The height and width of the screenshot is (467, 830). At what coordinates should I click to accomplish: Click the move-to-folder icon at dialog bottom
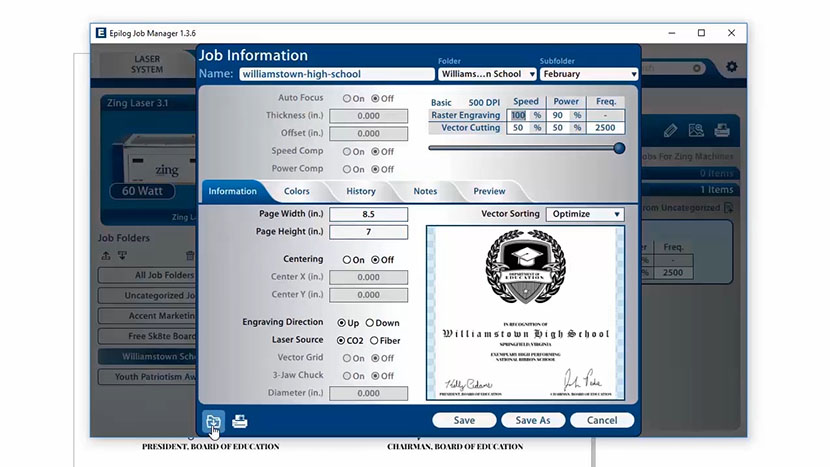[x=213, y=421]
